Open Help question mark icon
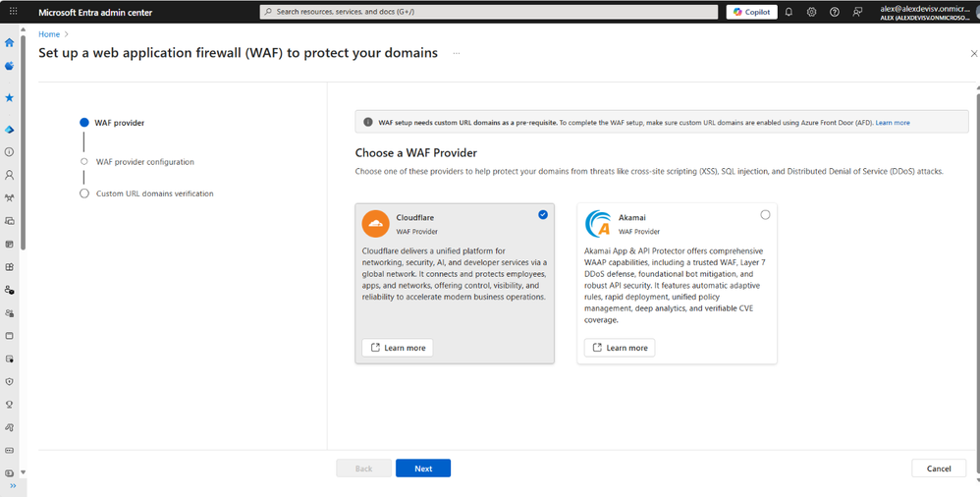 click(835, 12)
